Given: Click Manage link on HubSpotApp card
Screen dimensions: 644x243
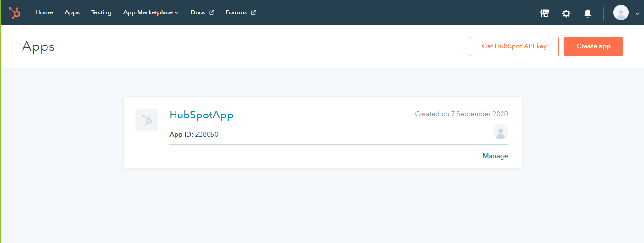Looking at the screenshot, I should [x=495, y=156].
